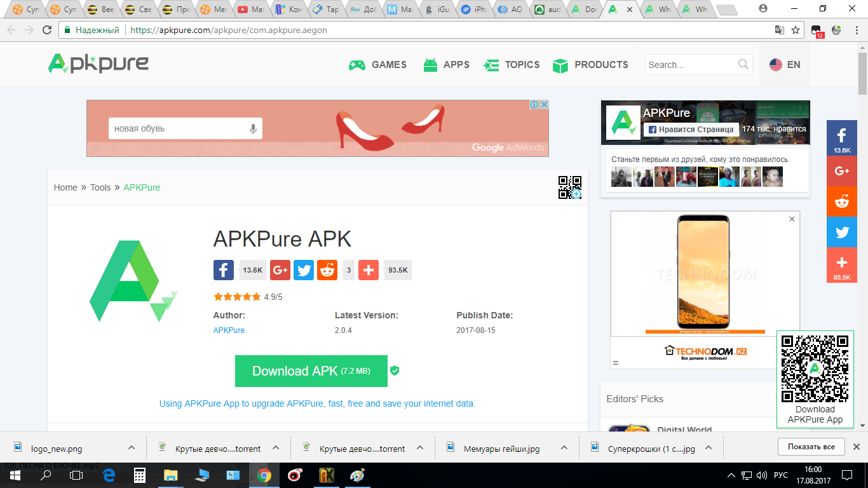Image resolution: width=868 pixels, height=488 pixels.
Task: Show hidden system tray icons
Action: tap(731, 475)
